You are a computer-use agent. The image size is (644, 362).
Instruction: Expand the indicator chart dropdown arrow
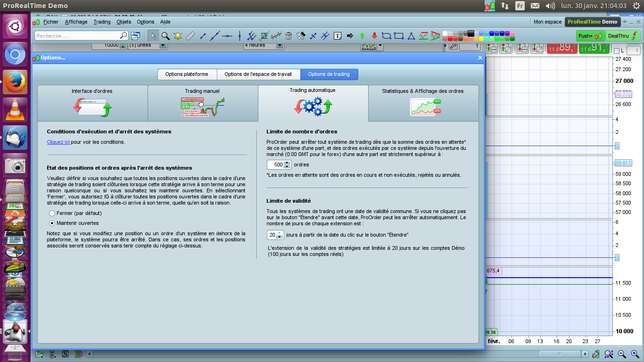tap(380, 46)
